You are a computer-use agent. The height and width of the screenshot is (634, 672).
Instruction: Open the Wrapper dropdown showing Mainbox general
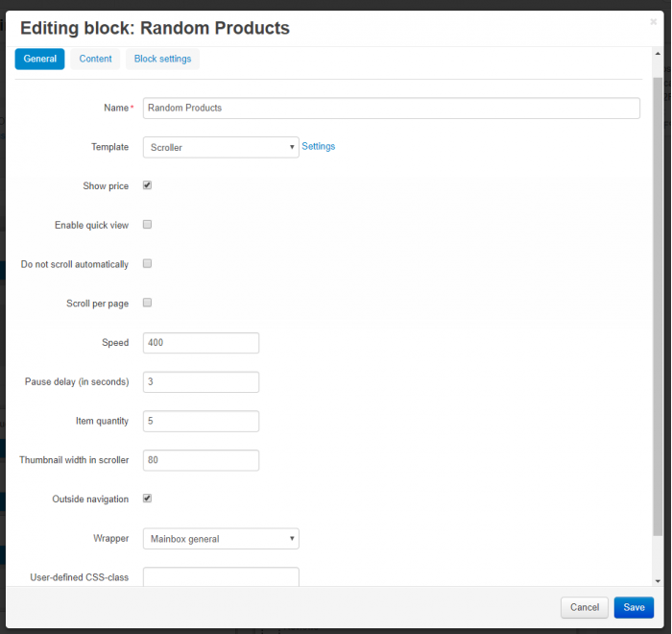(221, 539)
